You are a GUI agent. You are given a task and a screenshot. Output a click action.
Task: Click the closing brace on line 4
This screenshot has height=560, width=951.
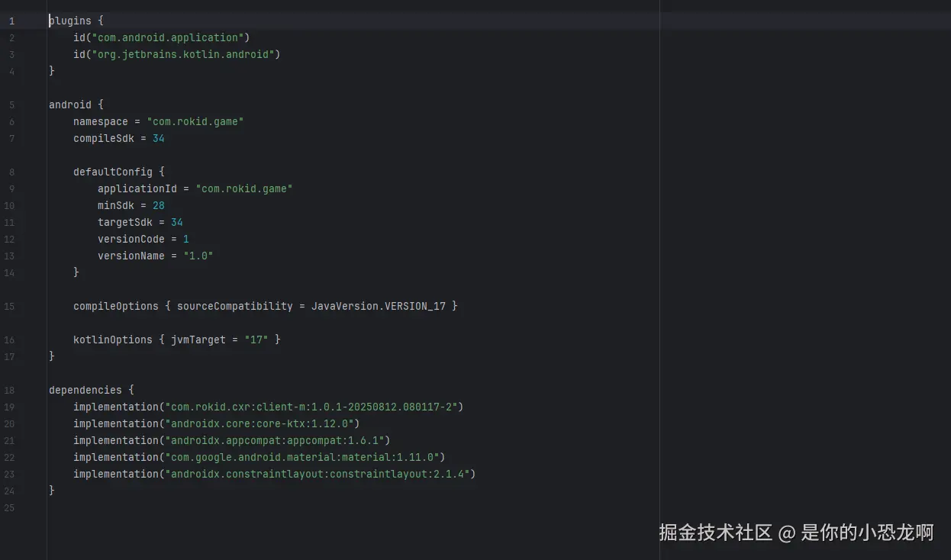(52, 71)
